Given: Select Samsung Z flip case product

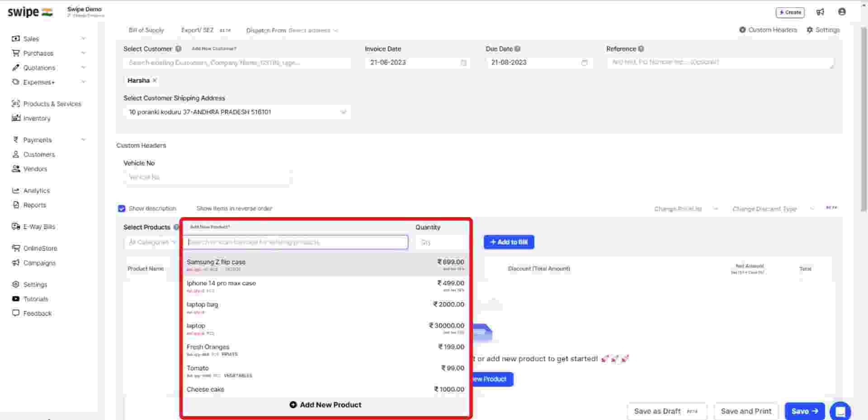Looking at the screenshot, I should pos(325,265).
